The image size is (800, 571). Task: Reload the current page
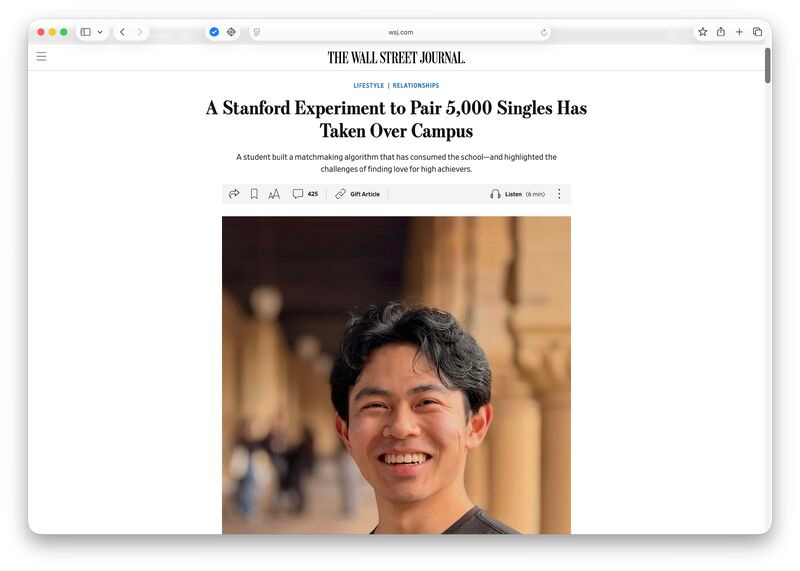tap(543, 32)
